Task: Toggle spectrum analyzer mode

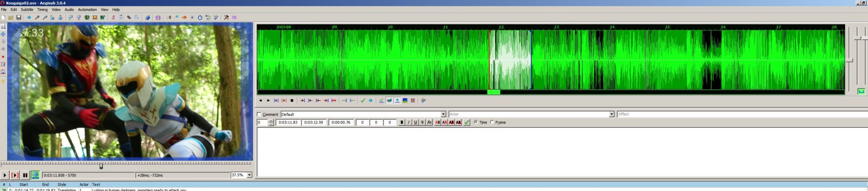Action: (405, 101)
